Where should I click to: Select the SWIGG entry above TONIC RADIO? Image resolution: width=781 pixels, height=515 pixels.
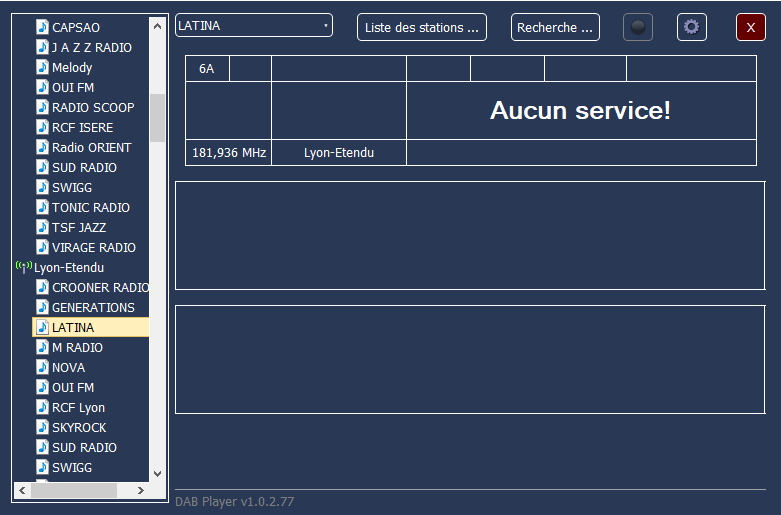72,187
